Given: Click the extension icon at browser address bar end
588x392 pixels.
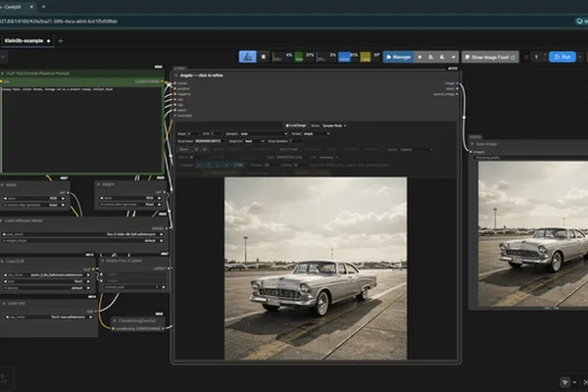Looking at the screenshot, I should coord(579,22).
